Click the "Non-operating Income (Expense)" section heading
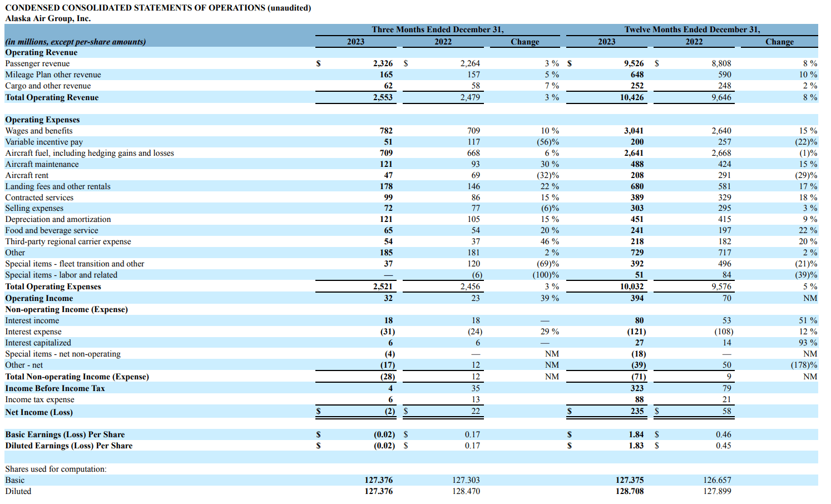831x504 pixels. [66, 309]
